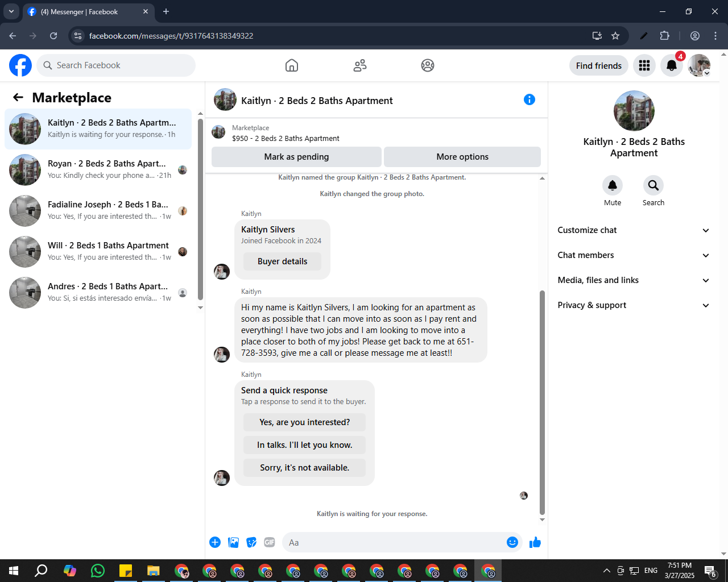Image resolution: width=728 pixels, height=582 pixels.
Task: Send a thumbs-up like
Action: pos(535,542)
